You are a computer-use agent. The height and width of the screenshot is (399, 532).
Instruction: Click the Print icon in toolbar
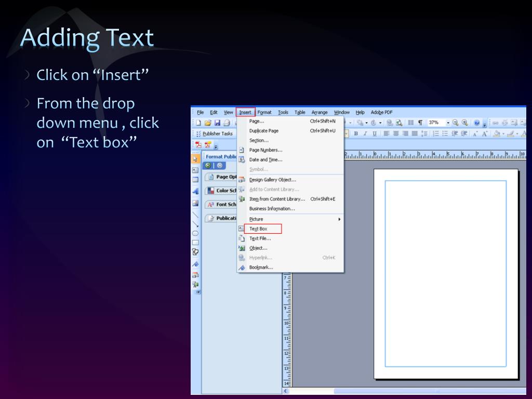tap(227, 123)
